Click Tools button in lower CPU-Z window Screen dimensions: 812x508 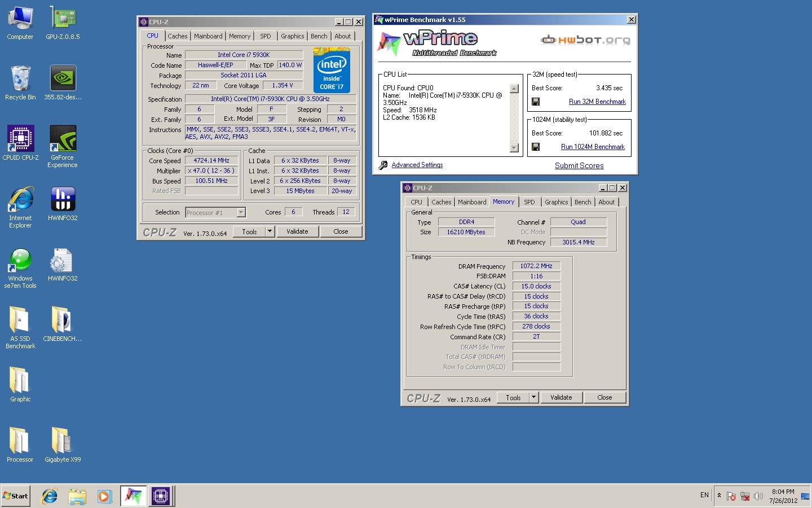tap(513, 397)
